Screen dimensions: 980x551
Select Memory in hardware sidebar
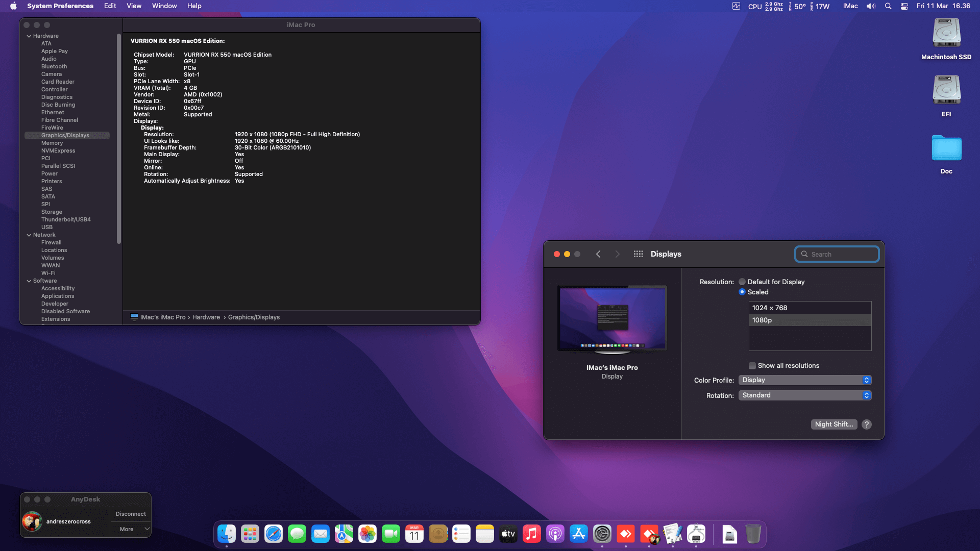[x=52, y=143]
